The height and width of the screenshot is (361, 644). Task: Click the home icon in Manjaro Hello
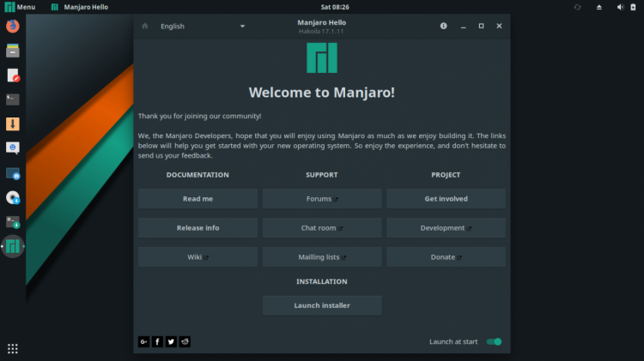coord(145,26)
